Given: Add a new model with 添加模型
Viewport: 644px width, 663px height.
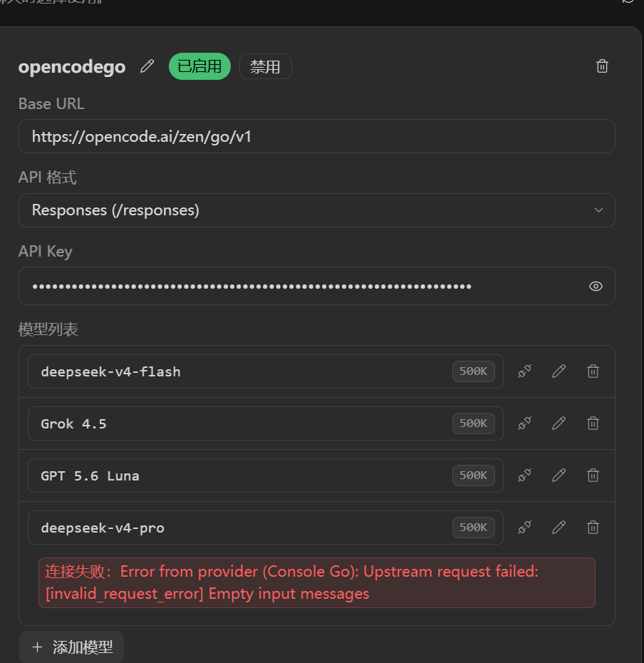Looking at the screenshot, I should pyautogui.click(x=71, y=647).
